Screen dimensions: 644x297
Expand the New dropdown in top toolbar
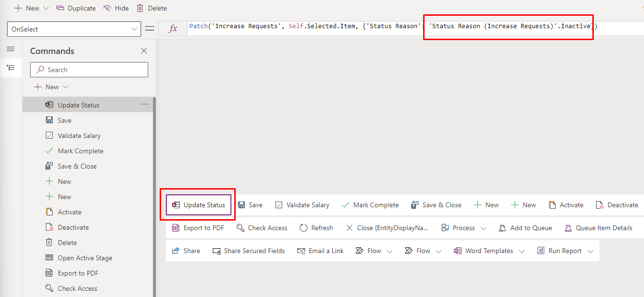[46, 8]
